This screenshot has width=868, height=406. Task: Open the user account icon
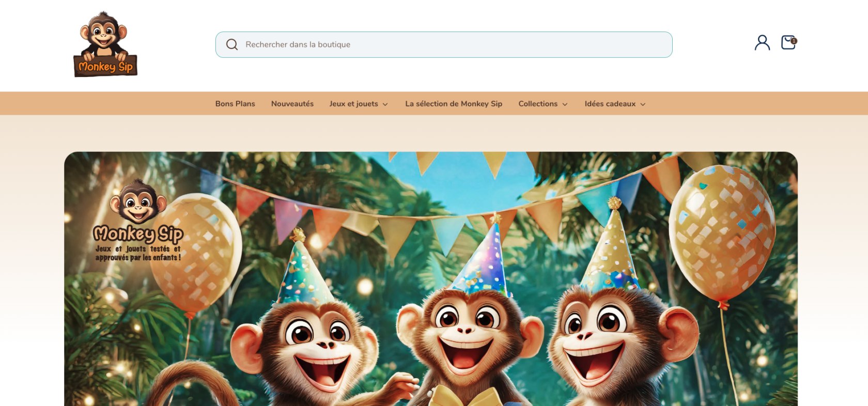[x=762, y=42]
